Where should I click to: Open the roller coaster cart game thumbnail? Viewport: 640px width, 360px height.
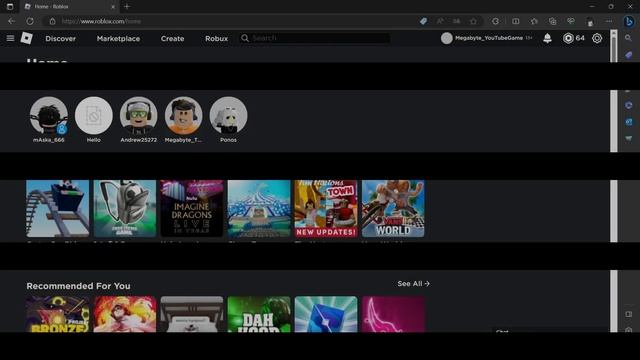(58, 209)
